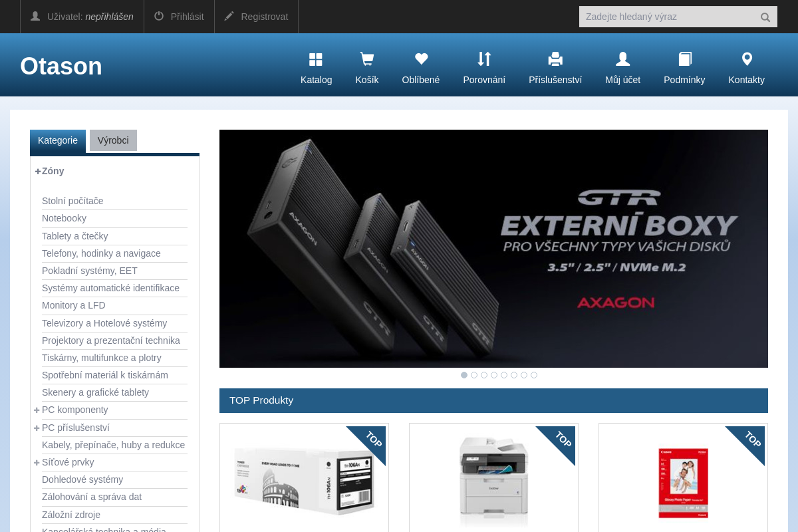Open Skenery a grafické tablety category
798x532 pixels.
[95, 392]
